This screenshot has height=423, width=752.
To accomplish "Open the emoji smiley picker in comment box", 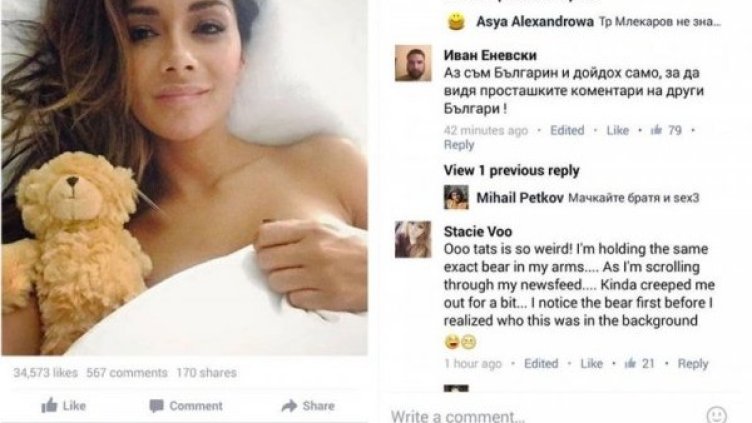I will click(x=717, y=414).
